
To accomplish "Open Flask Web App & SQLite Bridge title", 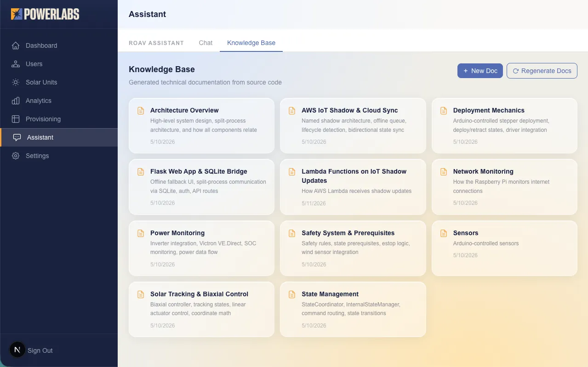I will pos(199,171).
